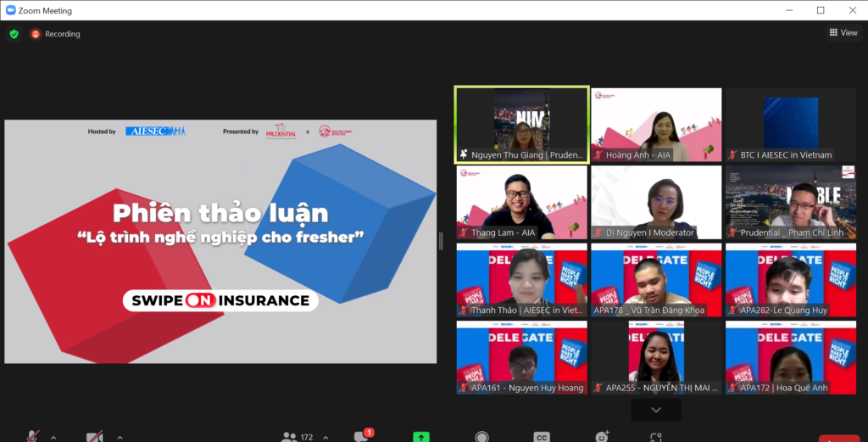The height and width of the screenshot is (442, 868).
Task: Click muted mic icon on APA255 tile
Action: pos(598,388)
